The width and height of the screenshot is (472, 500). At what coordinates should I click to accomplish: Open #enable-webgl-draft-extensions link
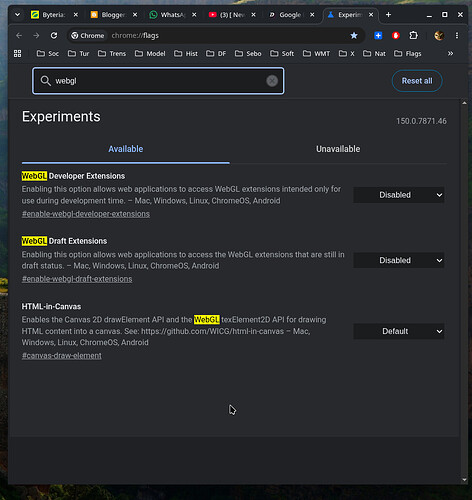point(77,279)
